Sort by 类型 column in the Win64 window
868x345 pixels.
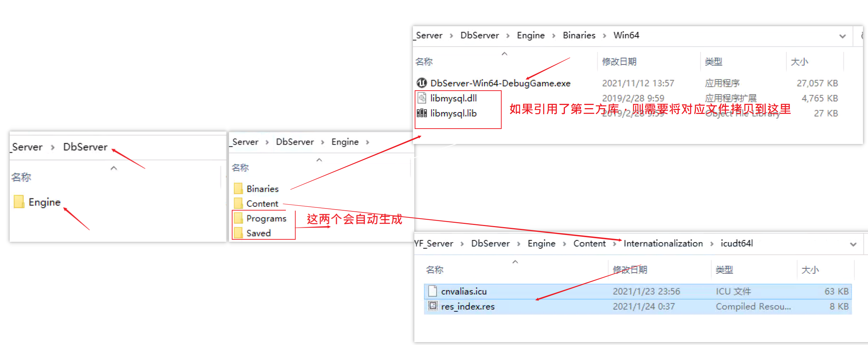(713, 62)
